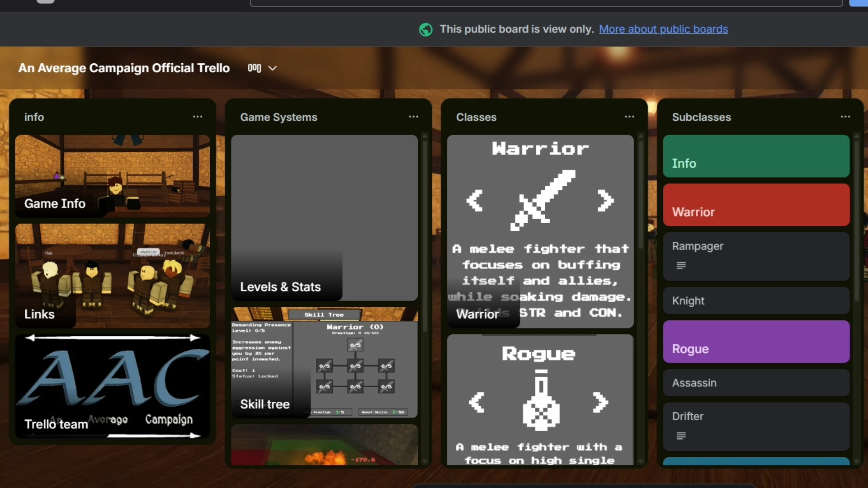This screenshot has height=488, width=868.
Task: Open the green Info card in Subclasses
Action: click(756, 156)
